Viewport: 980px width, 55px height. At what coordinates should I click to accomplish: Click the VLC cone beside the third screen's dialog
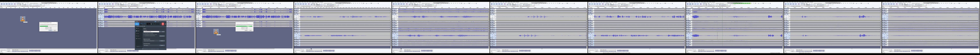216,31
